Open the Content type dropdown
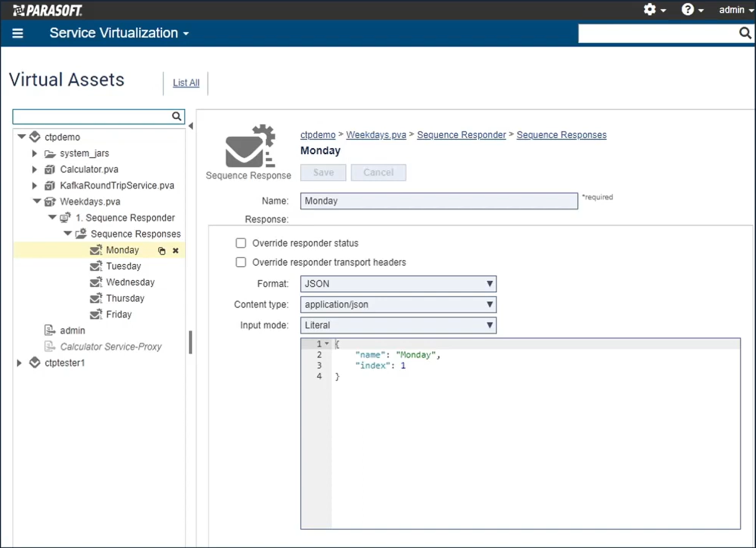Image resolution: width=756 pixels, height=548 pixels. (x=398, y=305)
